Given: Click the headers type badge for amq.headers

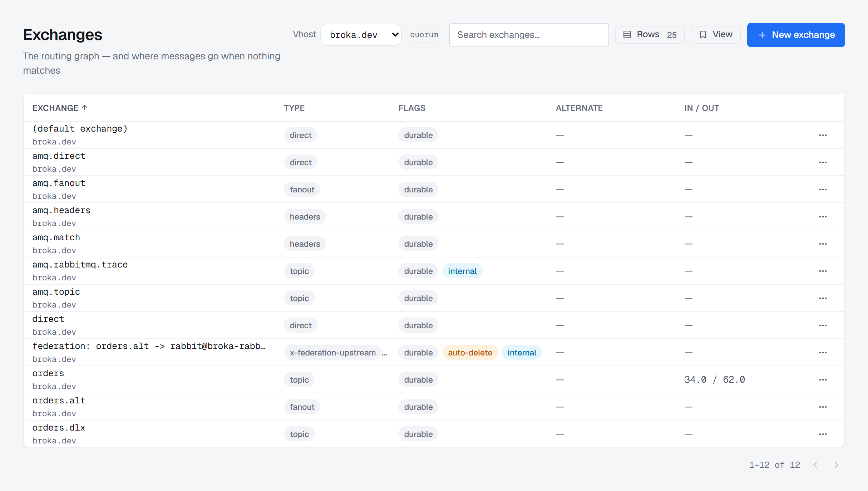Looking at the screenshot, I should [x=305, y=217].
